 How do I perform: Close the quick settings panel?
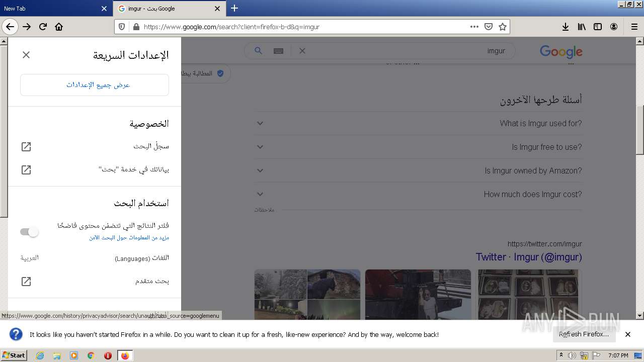point(26,55)
